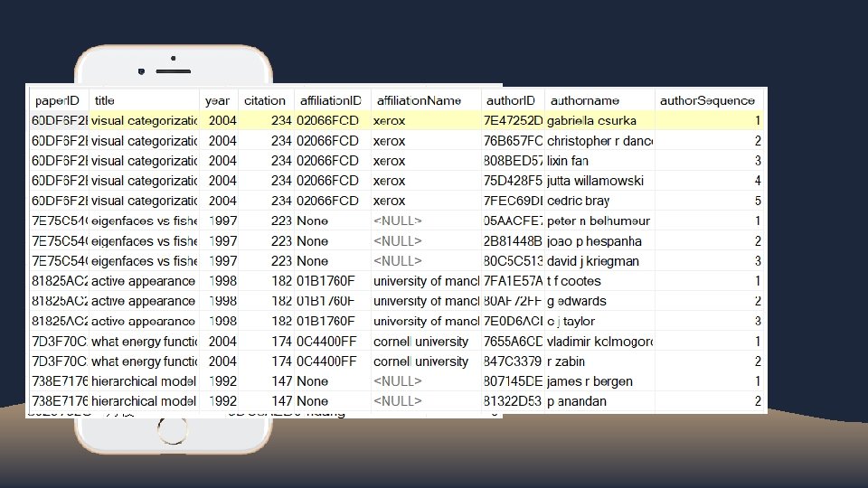868x488 pixels.
Task: Click authorID cell 2B81448B
Action: click(514, 241)
